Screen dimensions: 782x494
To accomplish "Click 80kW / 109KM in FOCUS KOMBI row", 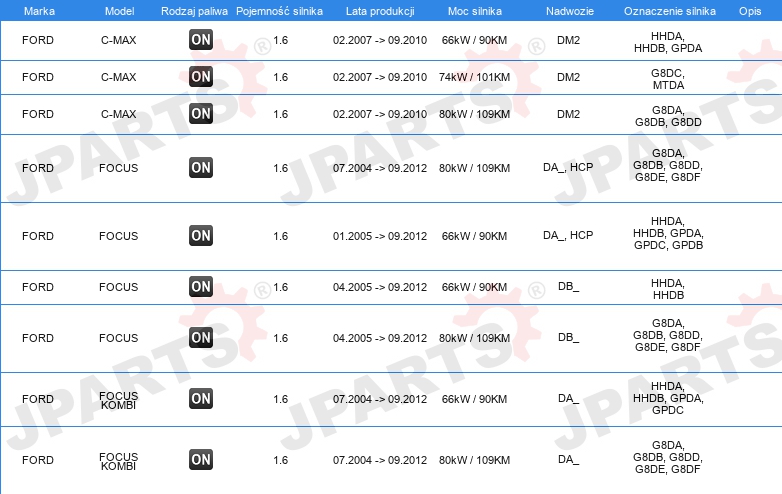I will [x=474, y=461].
